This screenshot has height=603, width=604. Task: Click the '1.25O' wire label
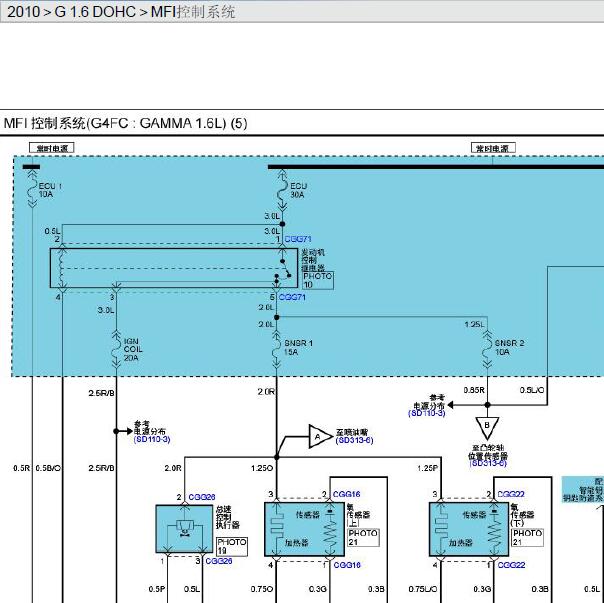(262, 468)
